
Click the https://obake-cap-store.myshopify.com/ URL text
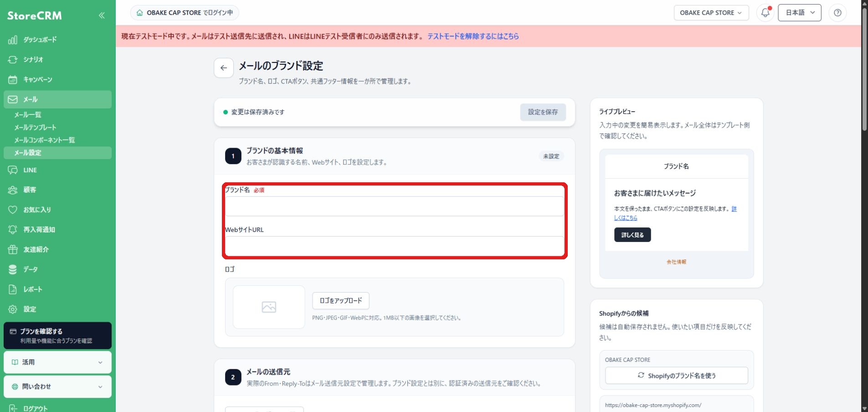pyautogui.click(x=653, y=405)
